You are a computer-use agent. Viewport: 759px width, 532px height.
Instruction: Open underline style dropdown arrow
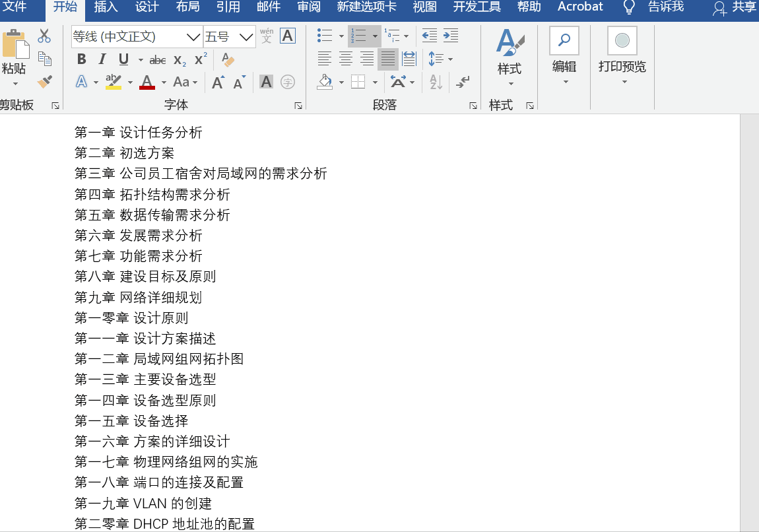point(141,60)
